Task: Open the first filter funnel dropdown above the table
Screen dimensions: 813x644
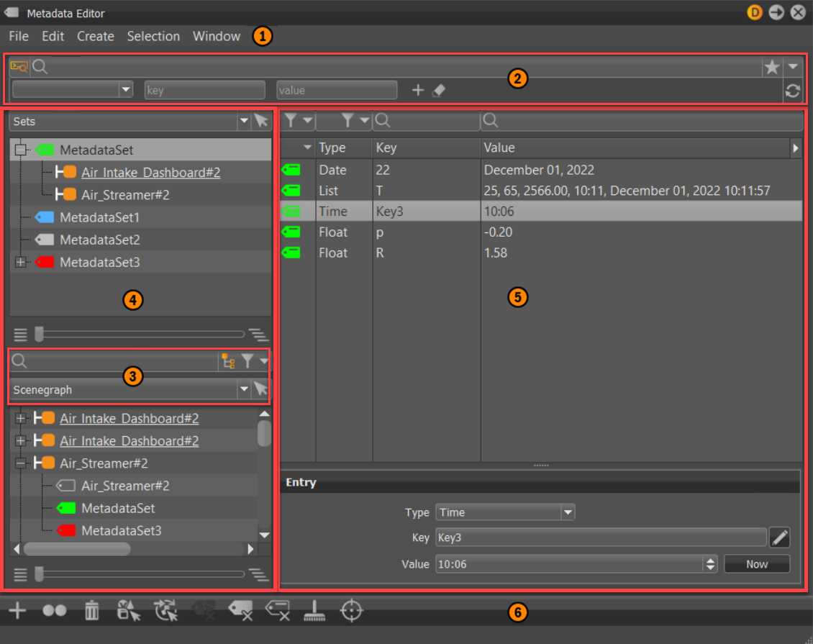Action: click(x=299, y=121)
